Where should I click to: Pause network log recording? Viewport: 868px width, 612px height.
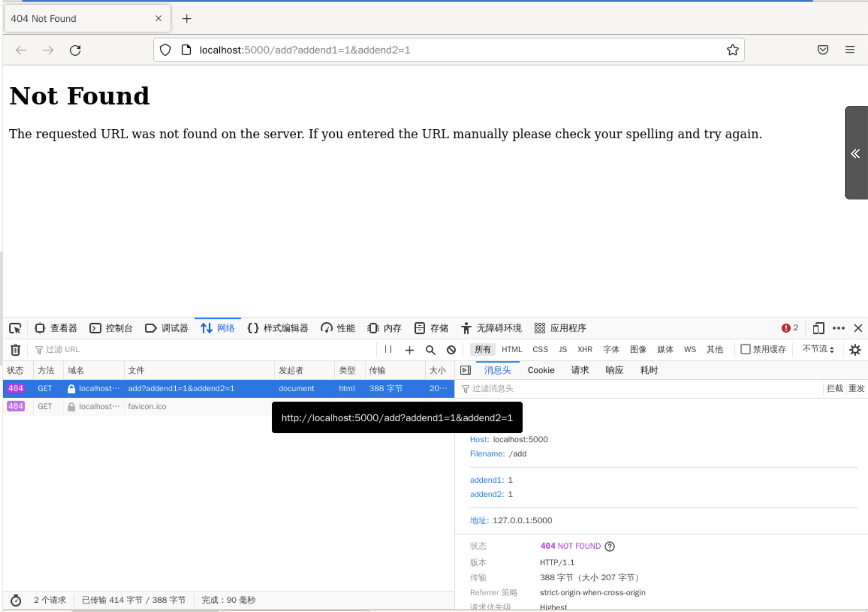[388, 350]
